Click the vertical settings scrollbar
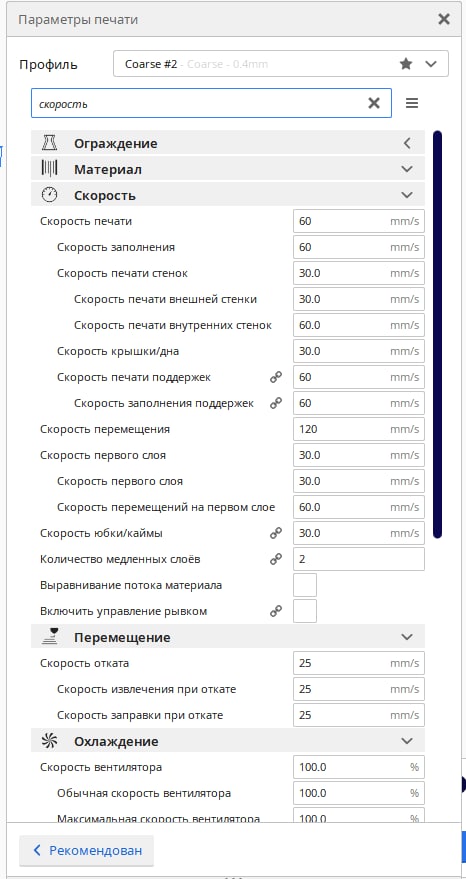Image resolution: width=466 pixels, height=879 pixels. pos(437,334)
